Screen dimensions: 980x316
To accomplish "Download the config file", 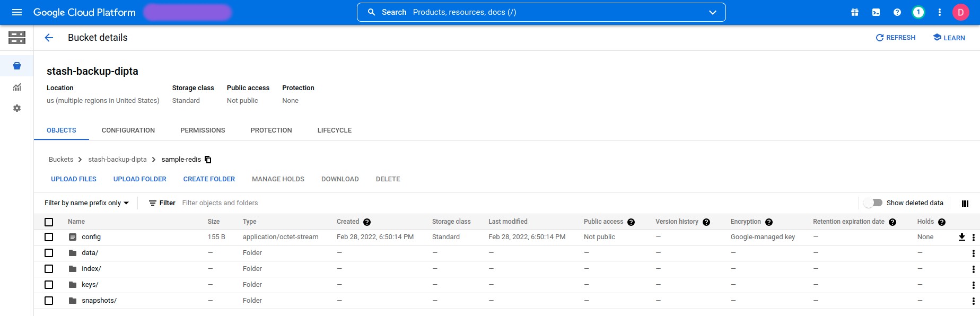I will (x=961, y=237).
